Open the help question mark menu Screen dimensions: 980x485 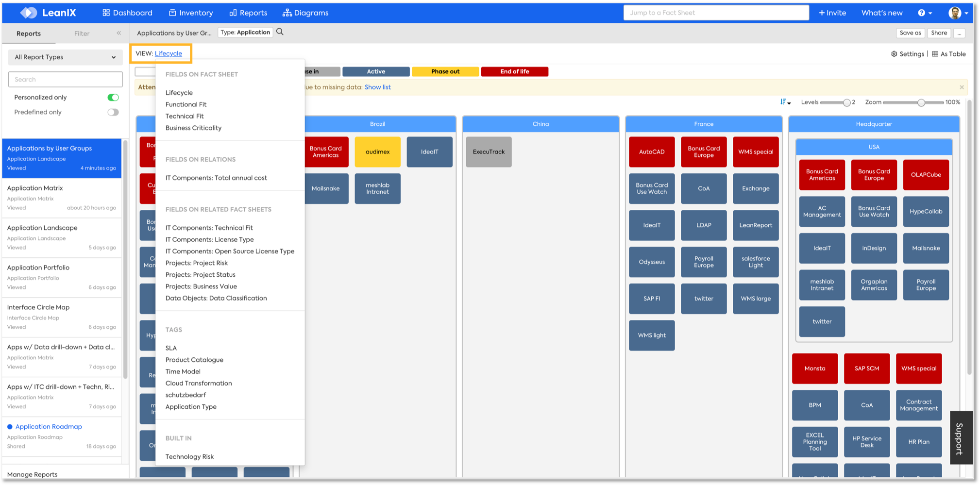[x=925, y=13]
